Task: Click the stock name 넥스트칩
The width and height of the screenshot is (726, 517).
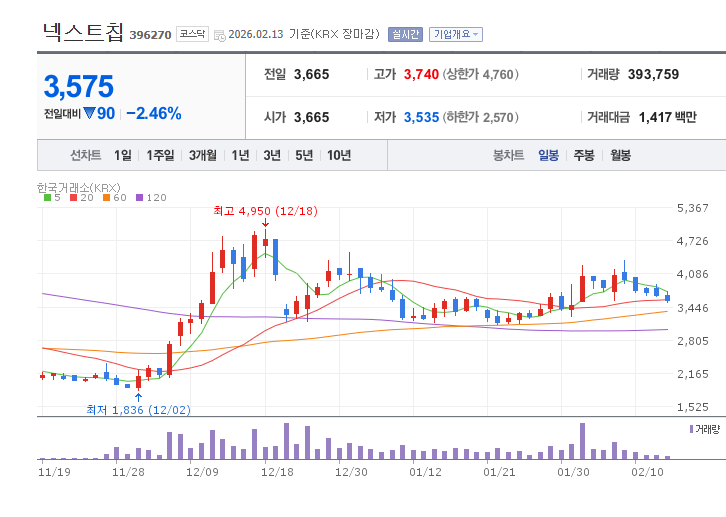Action: (83, 32)
